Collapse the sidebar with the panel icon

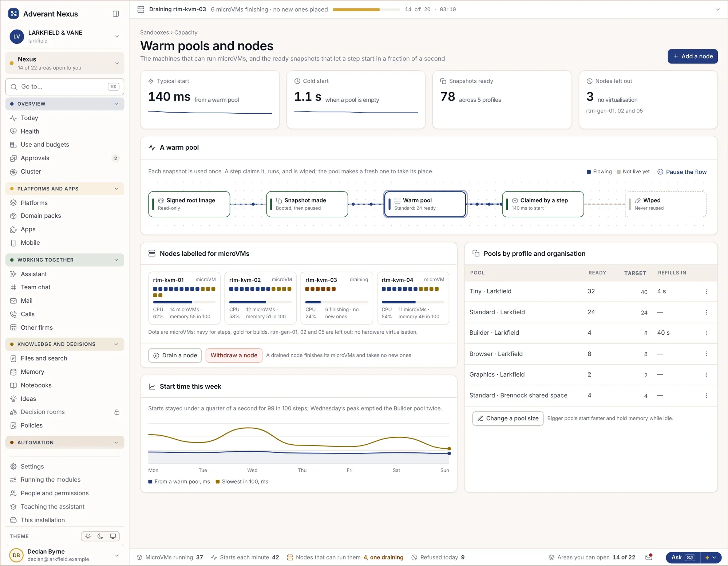pyautogui.click(x=116, y=14)
